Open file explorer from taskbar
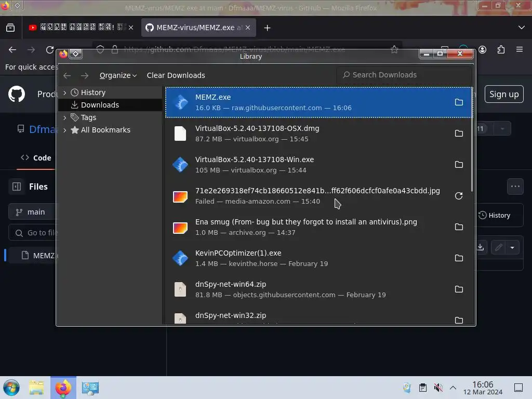The image size is (532, 399). 37,388
